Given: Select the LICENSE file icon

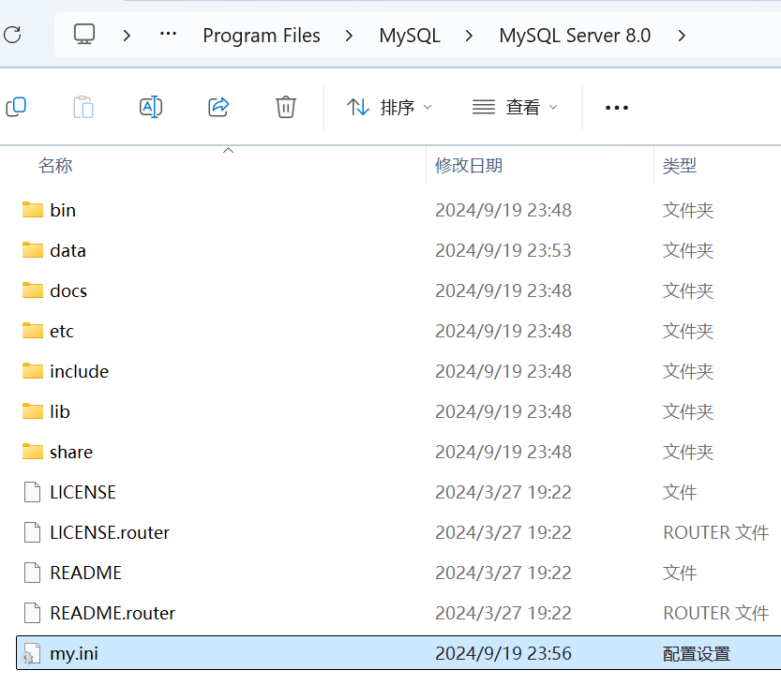Looking at the screenshot, I should coord(33,492).
